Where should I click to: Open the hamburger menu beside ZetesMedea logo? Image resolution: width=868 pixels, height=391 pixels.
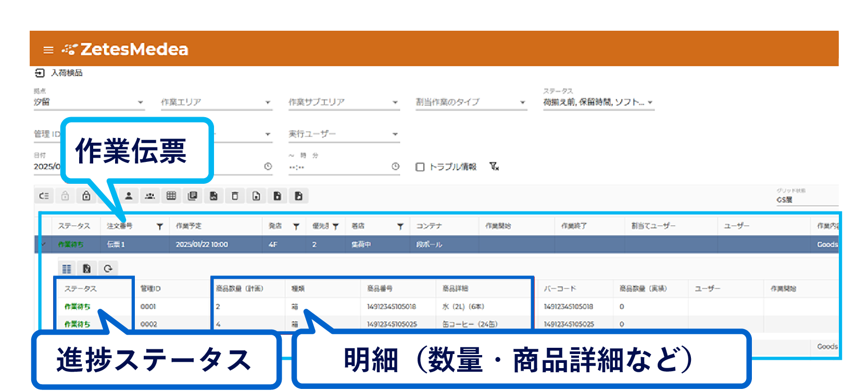pyautogui.click(x=48, y=50)
